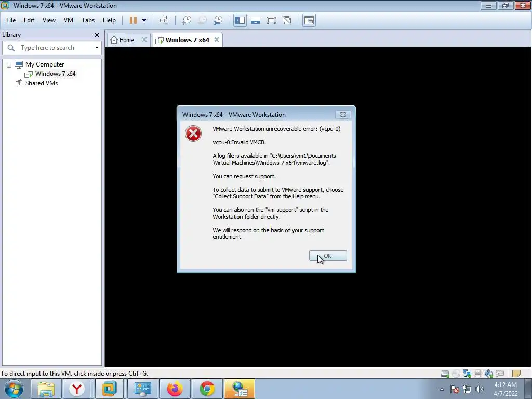Open the Edit menu
The width and height of the screenshot is (532, 399).
29,20
